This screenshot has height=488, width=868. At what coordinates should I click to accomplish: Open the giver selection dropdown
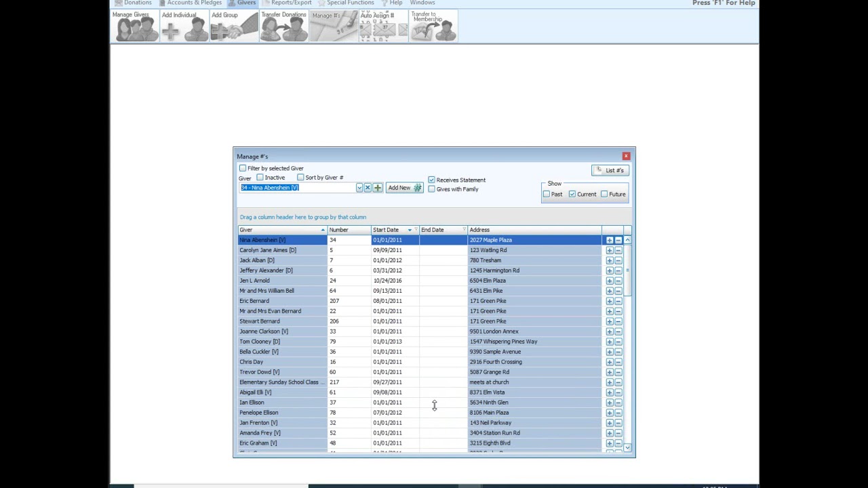(x=359, y=187)
